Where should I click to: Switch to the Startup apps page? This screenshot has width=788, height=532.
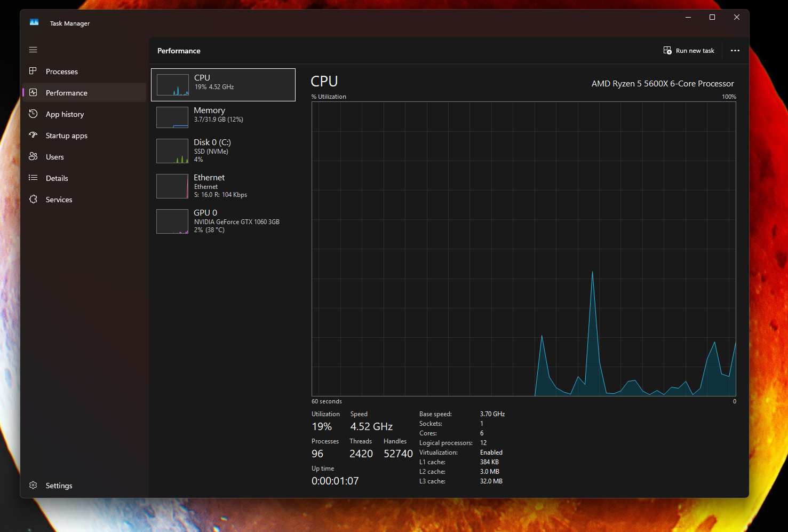tap(67, 136)
